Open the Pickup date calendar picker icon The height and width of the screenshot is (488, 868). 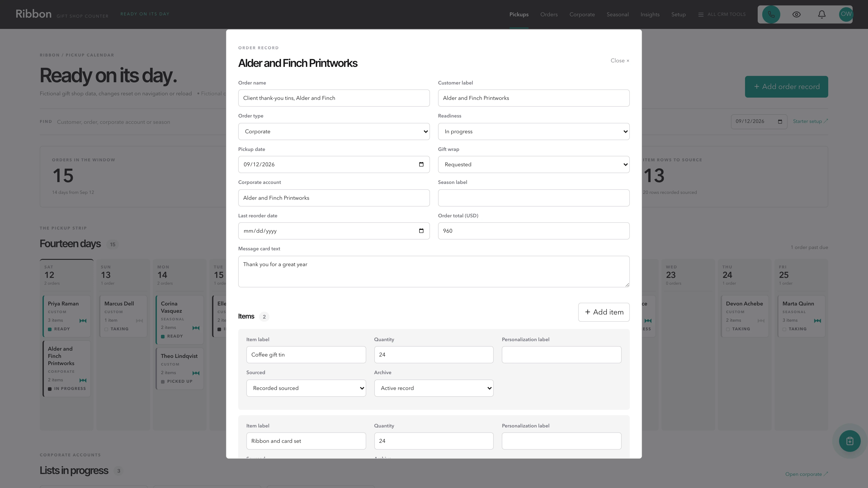(421, 164)
